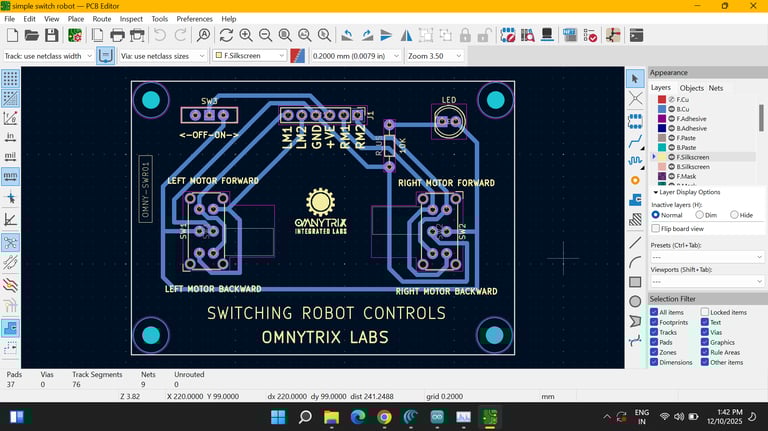768x431 pixels.
Task: Hide the B.Silkscreen layer eye
Action: pos(672,167)
